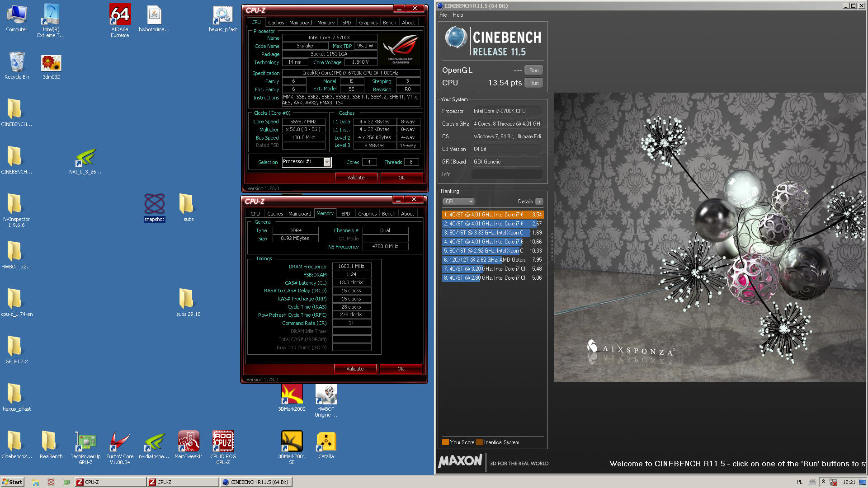Open NVI_0_3_26 NVIDIA shortcut
Image resolution: width=868 pixels, height=488 pixels.
pos(85,160)
